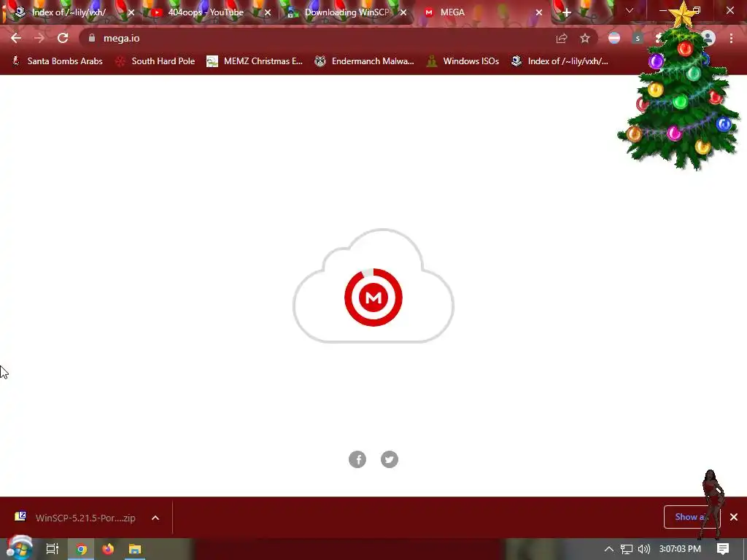Show all downloads
The height and width of the screenshot is (560, 747).
692,517
